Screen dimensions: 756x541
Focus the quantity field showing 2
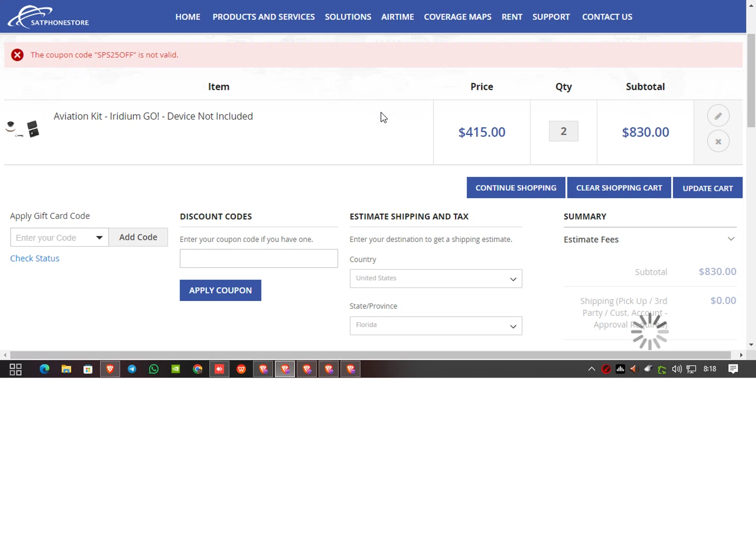[x=563, y=131]
